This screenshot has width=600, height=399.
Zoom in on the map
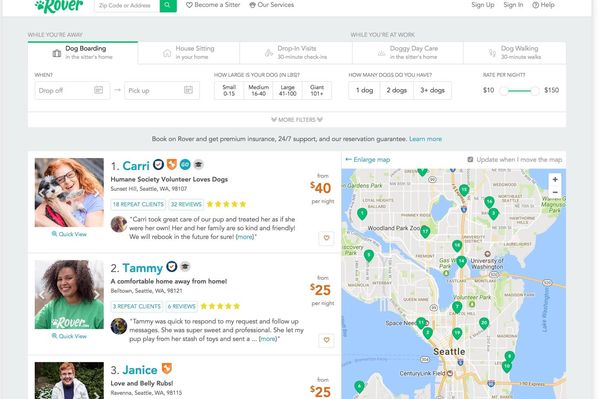point(555,179)
